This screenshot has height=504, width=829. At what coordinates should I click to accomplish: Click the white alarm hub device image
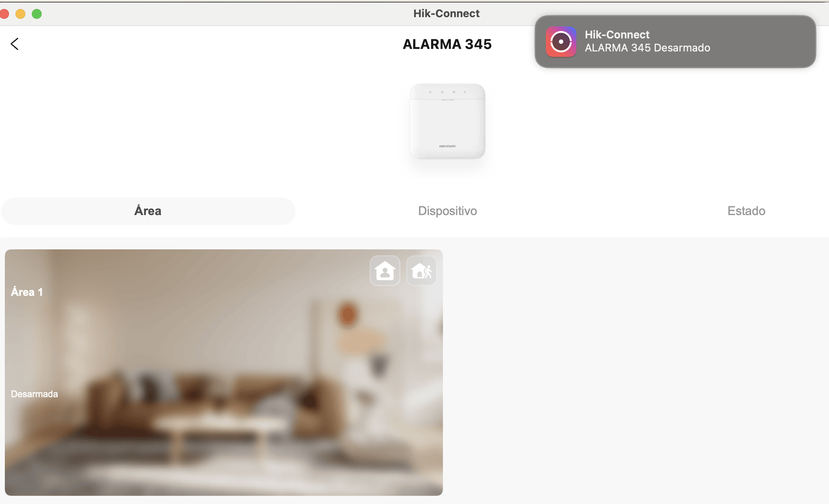pos(448,121)
